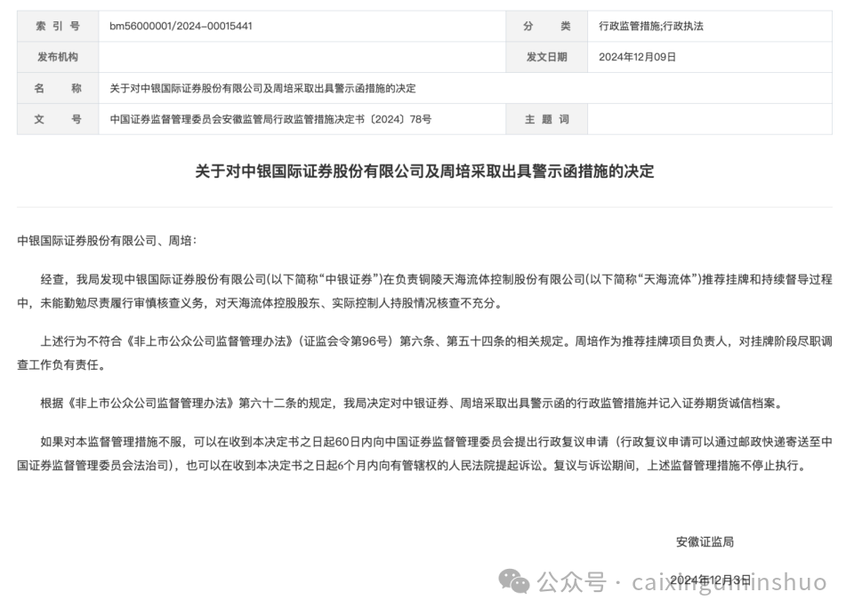854x616 pixels.
Task: Click the 分类 label cell
Action: (x=547, y=26)
